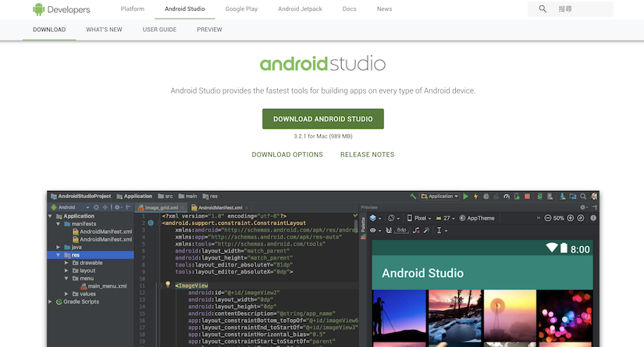
Task: Collapse the menu folder in tree
Action: [x=66, y=278]
